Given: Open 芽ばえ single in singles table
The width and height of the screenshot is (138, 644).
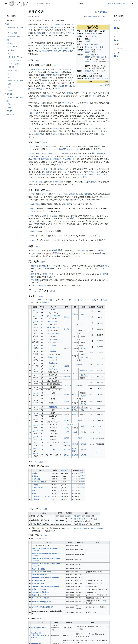Looking at the screenshot, I should 53,310.
